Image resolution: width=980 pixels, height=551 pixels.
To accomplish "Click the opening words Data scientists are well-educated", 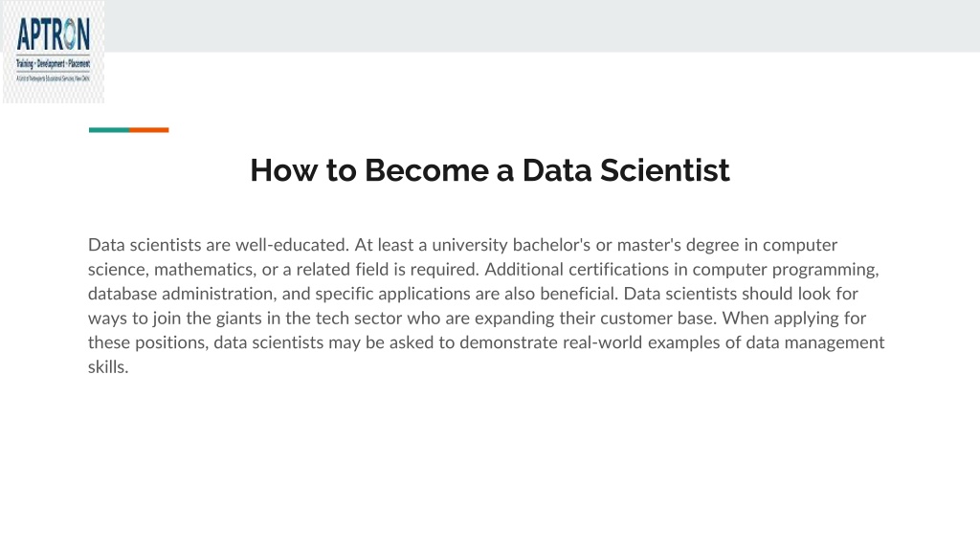I will (218, 245).
